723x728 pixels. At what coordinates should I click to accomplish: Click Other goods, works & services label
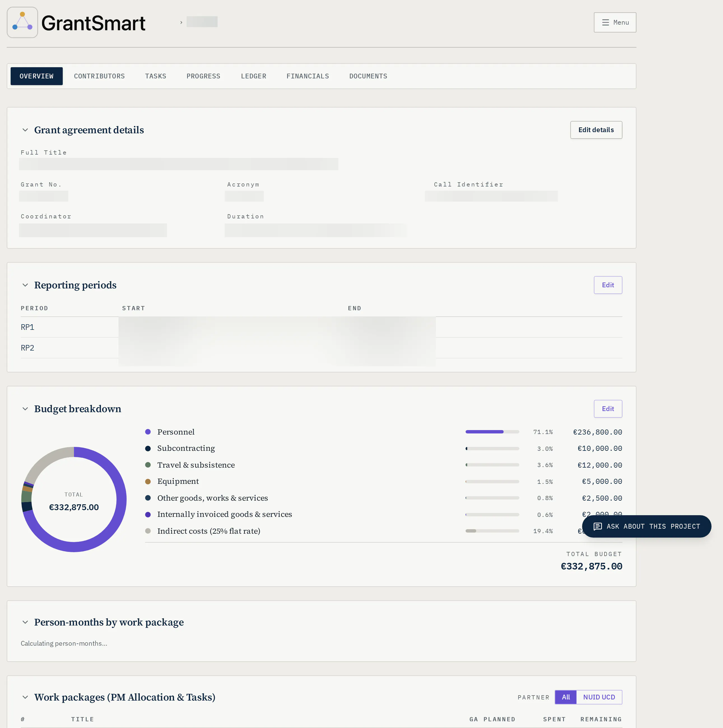[213, 498]
